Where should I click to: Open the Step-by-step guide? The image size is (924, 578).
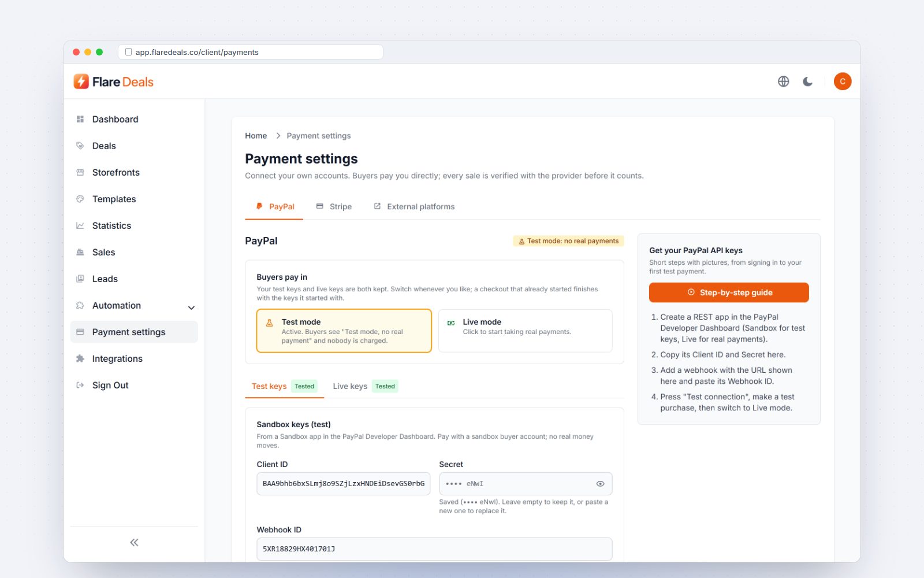pos(729,292)
